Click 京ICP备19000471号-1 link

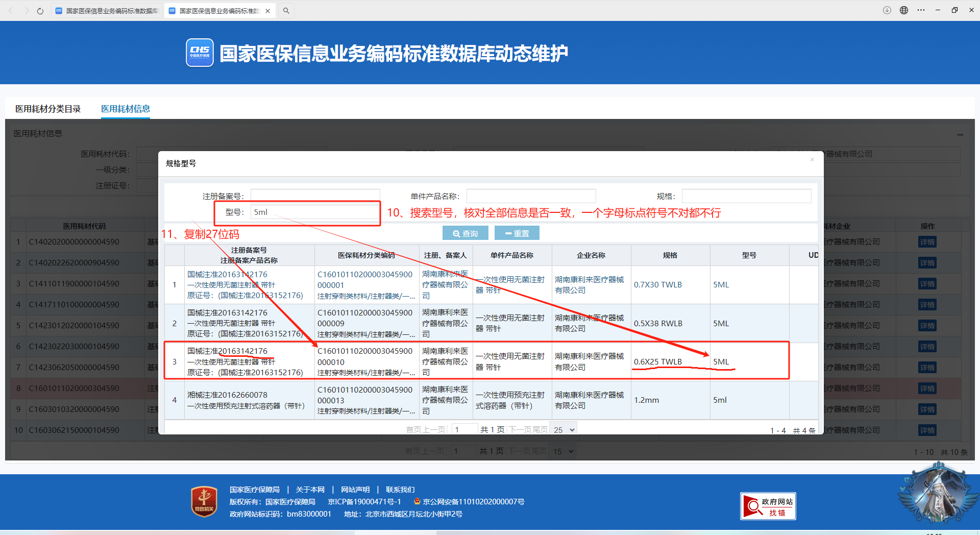(364, 502)
